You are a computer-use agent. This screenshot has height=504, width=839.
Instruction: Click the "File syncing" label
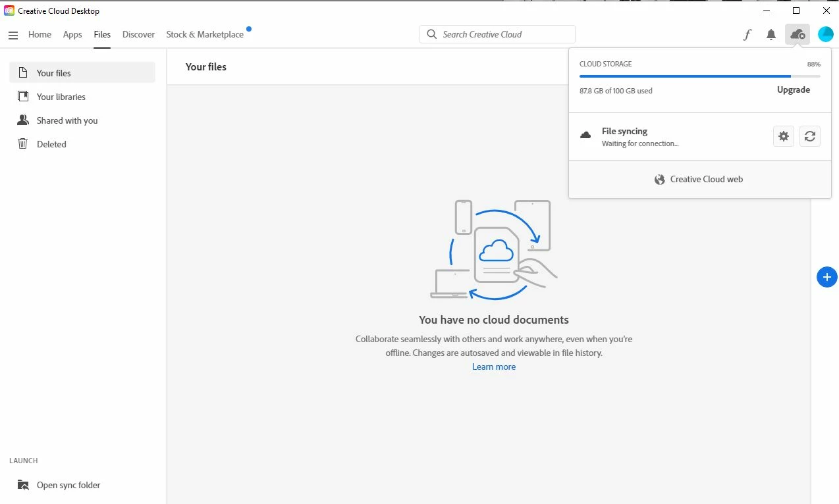(624, 131)
